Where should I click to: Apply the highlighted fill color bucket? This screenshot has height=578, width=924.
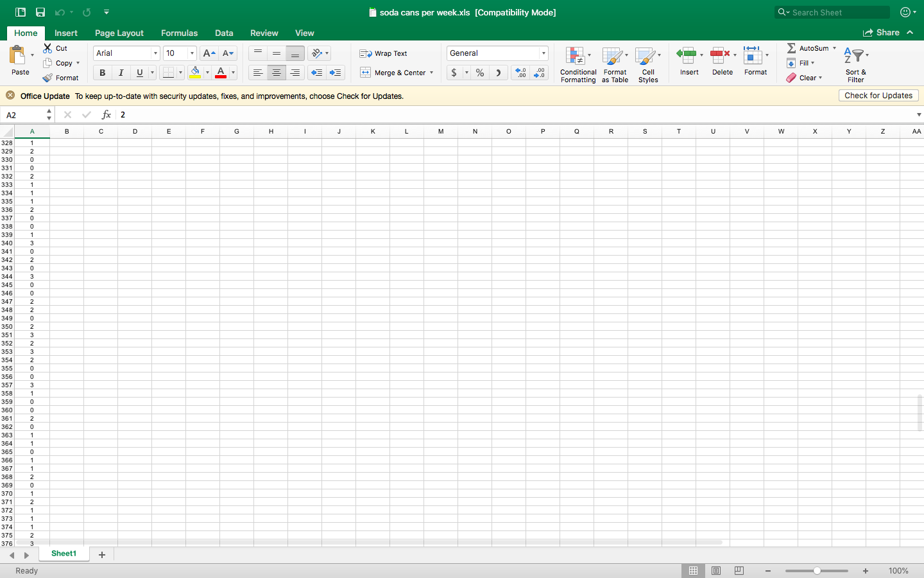tap(195, 73)
